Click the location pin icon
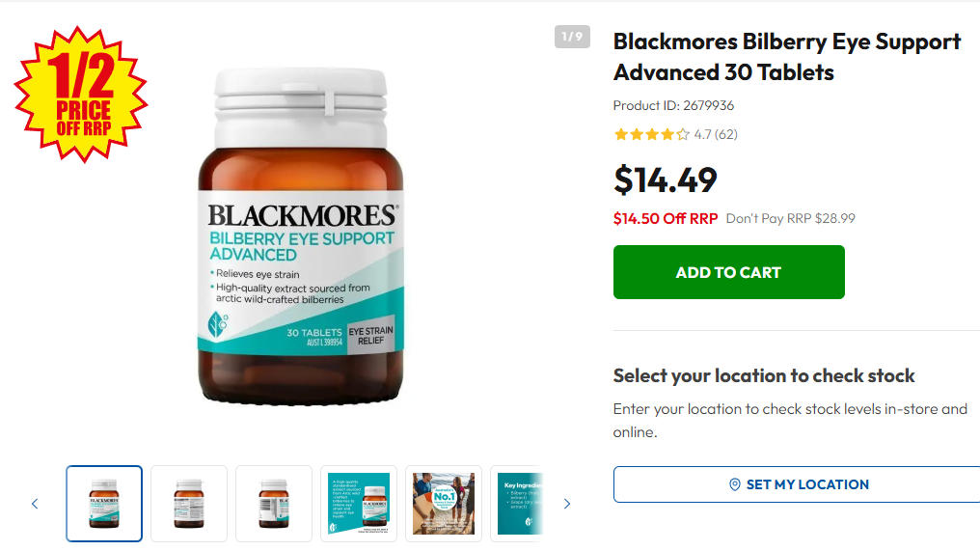980x551 pixels. (x=735, y=484)
